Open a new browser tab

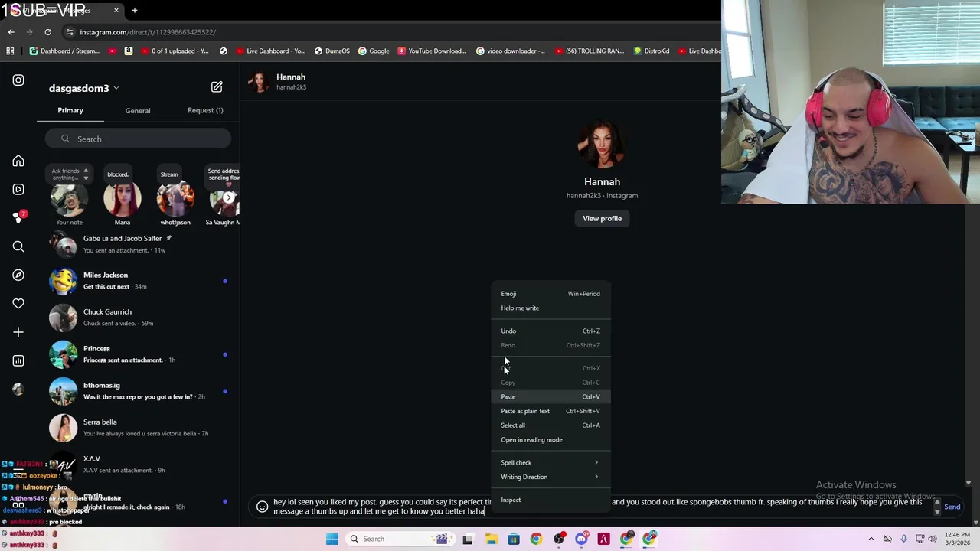point(135,11)
